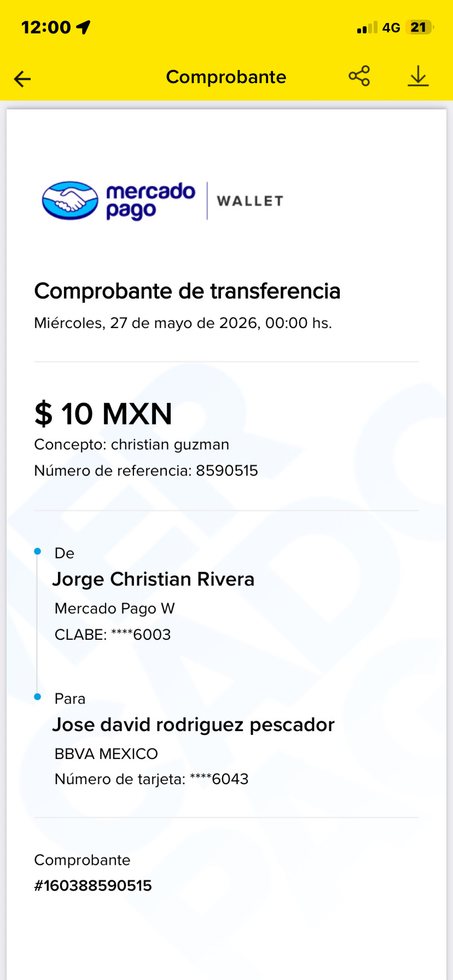Tap the battery indicator showing 21

(x=420, y=27)
